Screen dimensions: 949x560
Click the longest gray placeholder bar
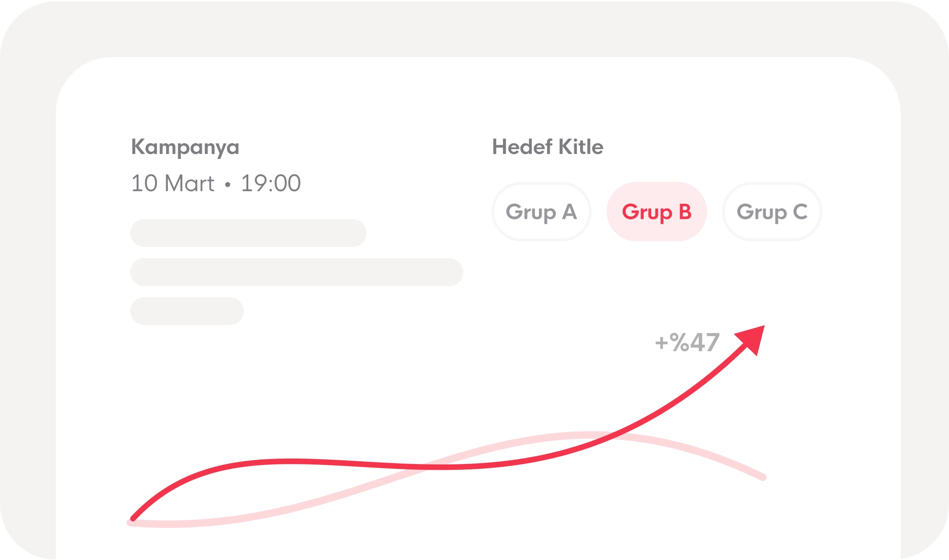point(297,272)
